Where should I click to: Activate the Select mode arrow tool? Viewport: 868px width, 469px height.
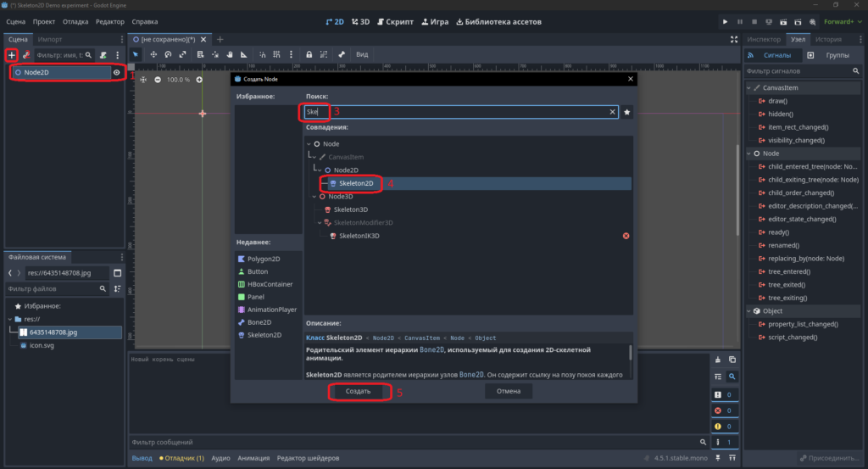point(136,54)
